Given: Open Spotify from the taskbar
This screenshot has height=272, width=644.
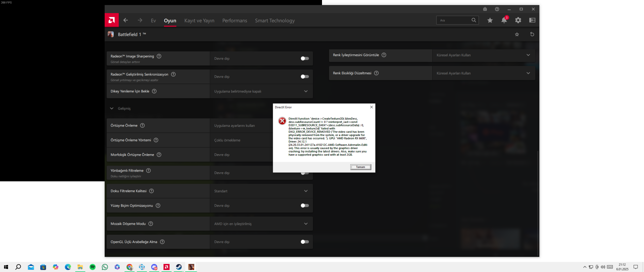Looking at the screenshot, I should pos(93,267).
